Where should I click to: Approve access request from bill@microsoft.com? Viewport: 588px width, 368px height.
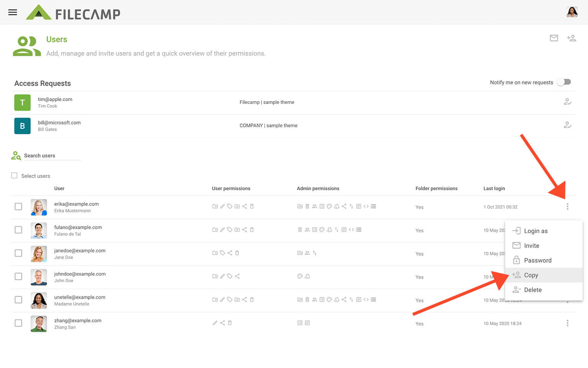(567, 125)
